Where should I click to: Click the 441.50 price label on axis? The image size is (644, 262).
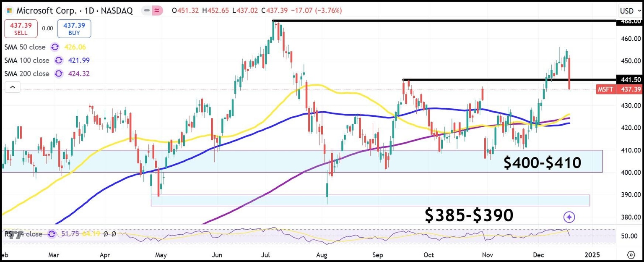(629, 80)
